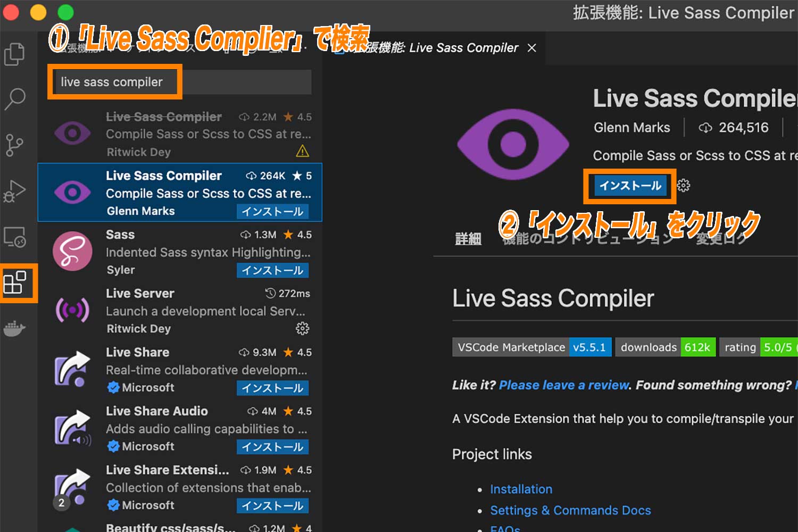Click the Project links heading

click(x=492, y=454)
